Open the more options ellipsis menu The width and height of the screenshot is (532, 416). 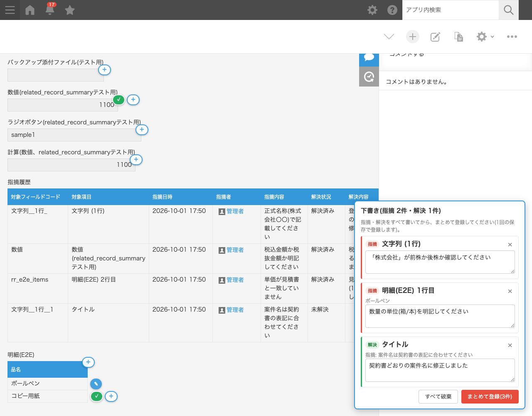512,37
